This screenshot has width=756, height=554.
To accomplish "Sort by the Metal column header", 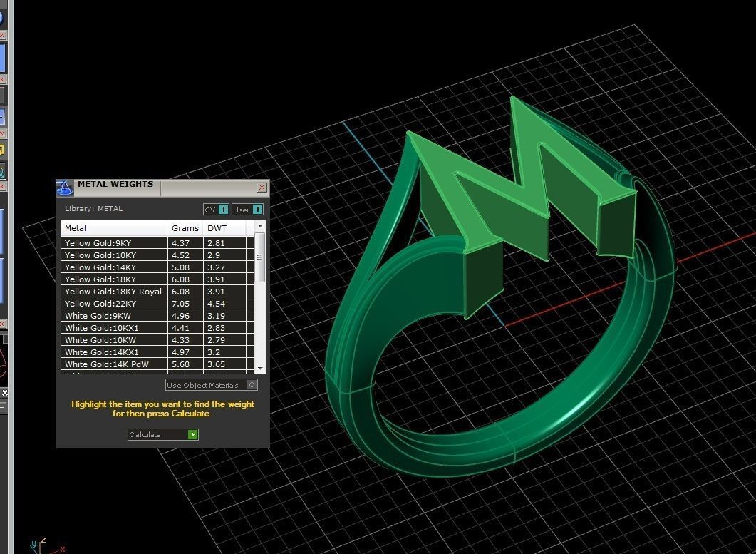I will pos(114,228).
